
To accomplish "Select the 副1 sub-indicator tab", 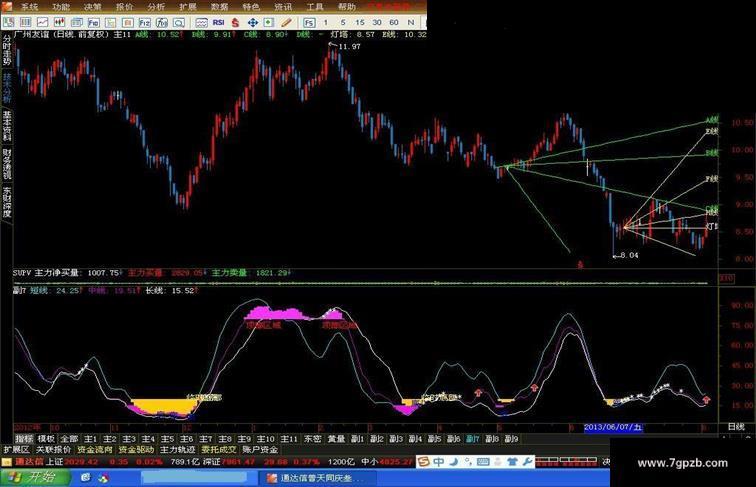I will tap(357, 439).
